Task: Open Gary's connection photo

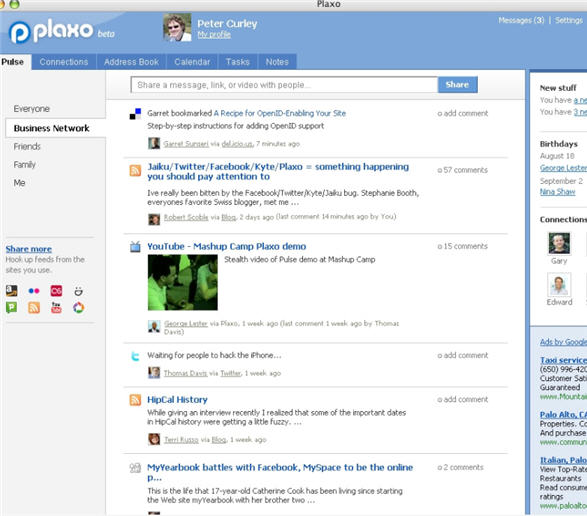Action: point(559,243)
